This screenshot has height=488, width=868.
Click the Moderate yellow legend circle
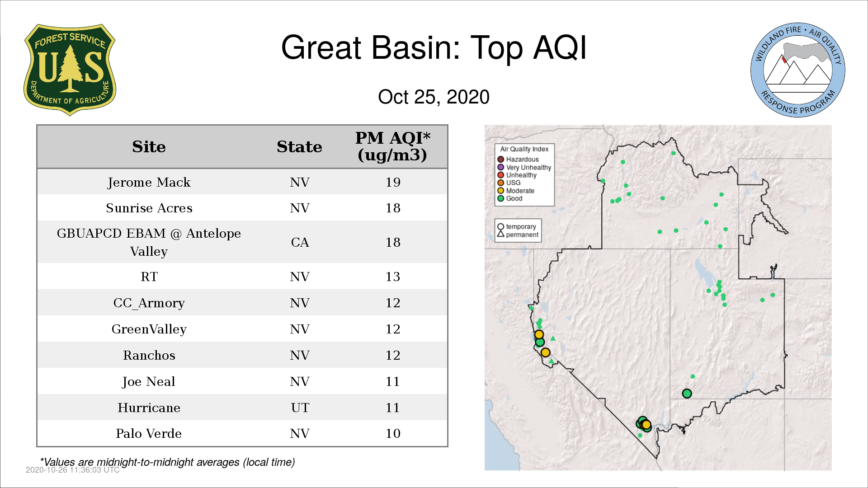click(x=500, y=191)
